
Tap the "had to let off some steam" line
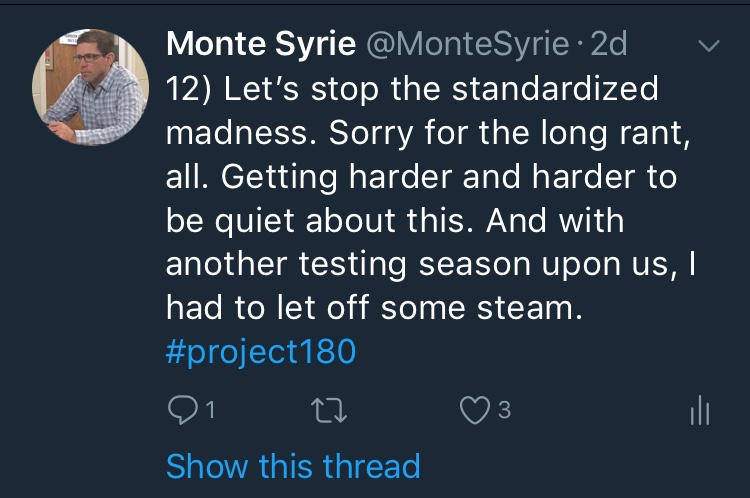click(x=372, y=309)
